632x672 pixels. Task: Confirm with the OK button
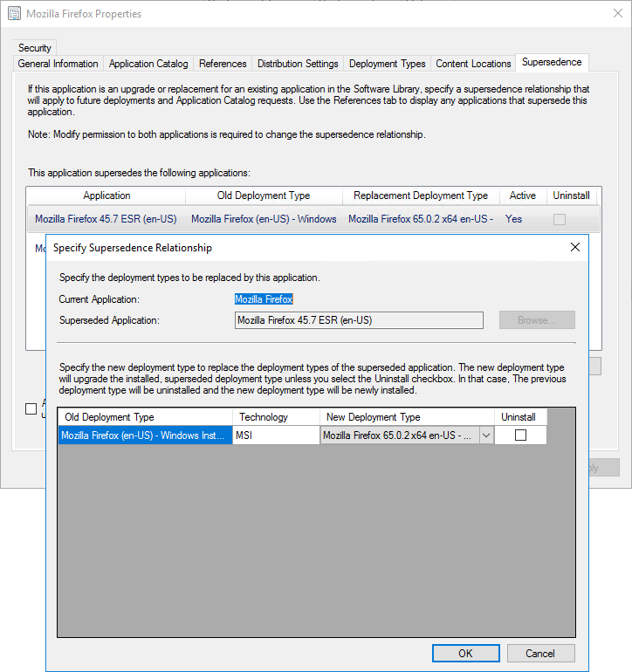(x=465, y=653)
